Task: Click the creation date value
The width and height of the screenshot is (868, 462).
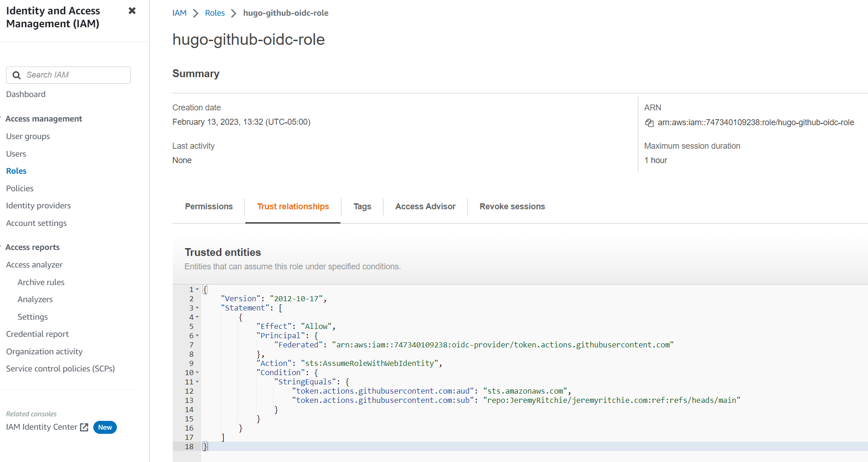Action: [x=241, y=122]
